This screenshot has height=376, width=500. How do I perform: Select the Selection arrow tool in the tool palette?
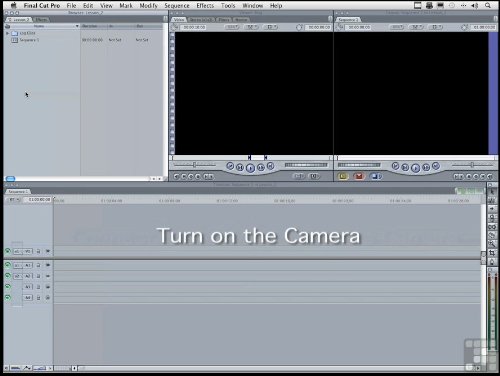point(492,192)
